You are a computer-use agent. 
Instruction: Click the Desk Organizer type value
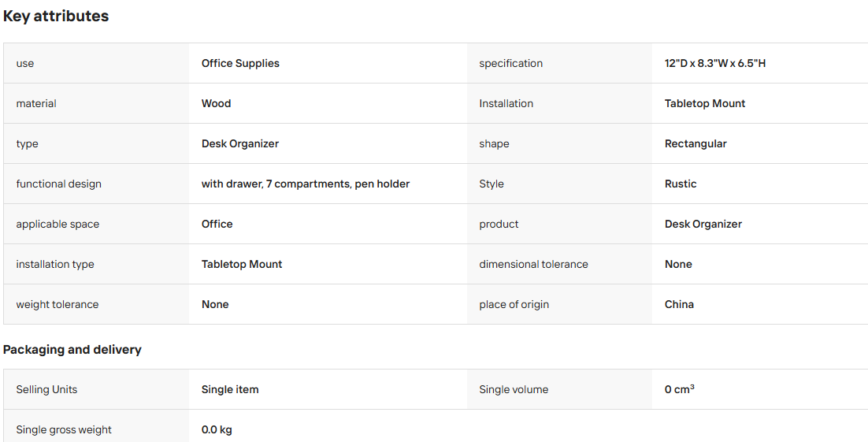click(x=240, y=143)
